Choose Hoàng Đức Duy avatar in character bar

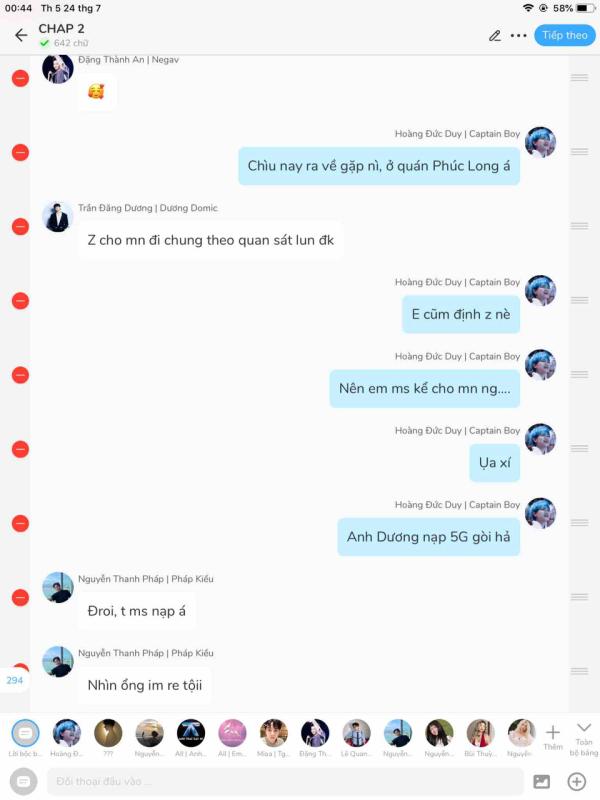(x=67, y=738)
